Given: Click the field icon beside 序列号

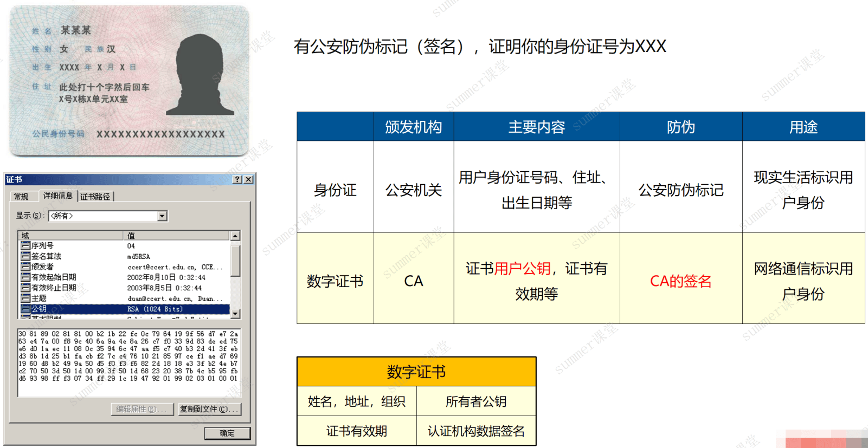Looking at the screenshot, I should (25, 246).
